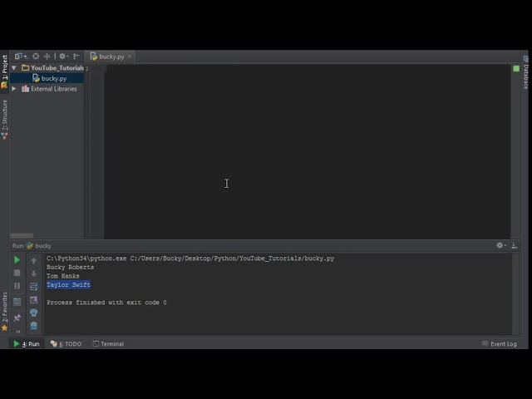Image resolution: width=532 pixels, height=399 pixels.
Task: Toggle scroll to end of console
Action: click(33, 300)
